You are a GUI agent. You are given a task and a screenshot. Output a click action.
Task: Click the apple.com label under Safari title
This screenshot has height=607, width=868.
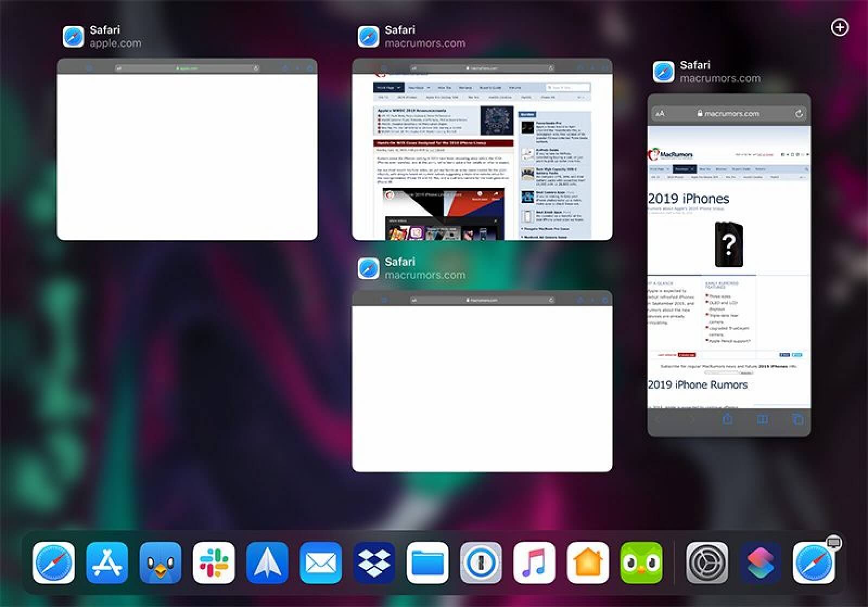[116, 43]
